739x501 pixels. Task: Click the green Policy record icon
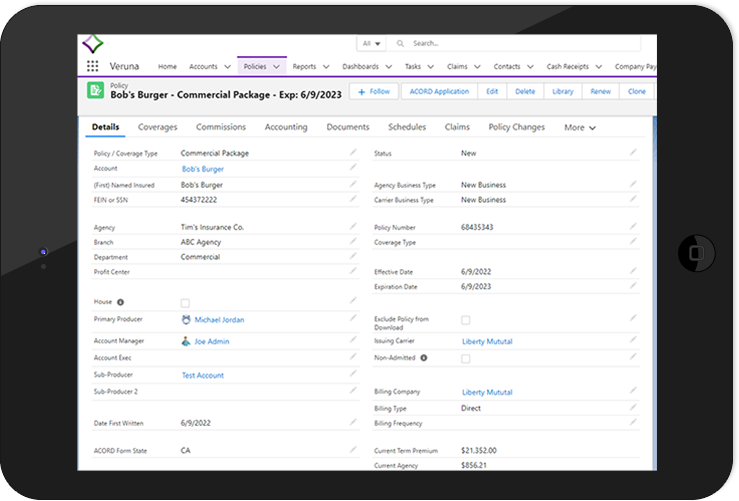pos(96,90)
